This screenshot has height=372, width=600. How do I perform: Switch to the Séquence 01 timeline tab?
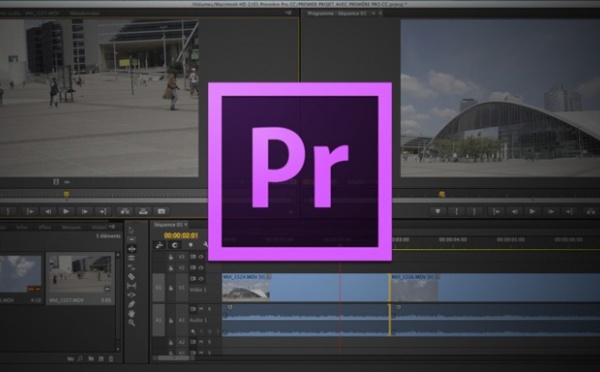click(168, 225)
